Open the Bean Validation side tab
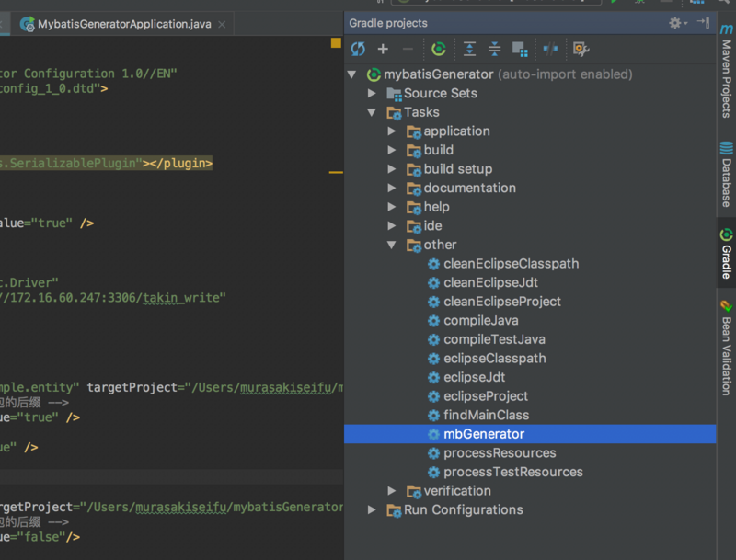Image resolution: width=736 pixels, height=560 pixels. pyautogui.click(x=726, y=349)
